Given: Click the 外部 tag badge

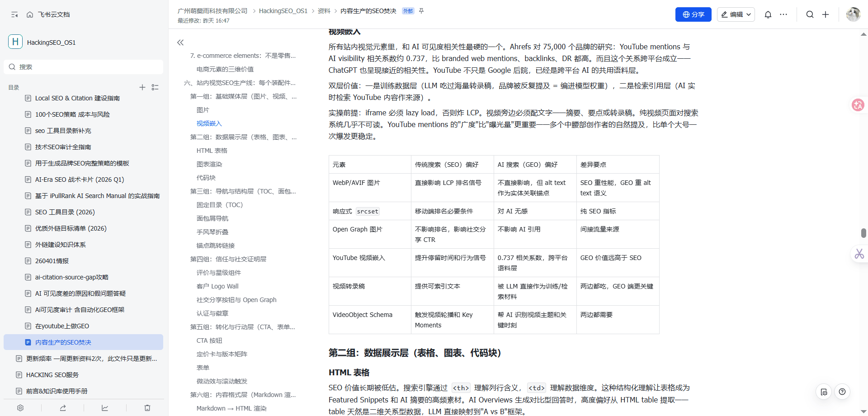Looking at the screenshot, I should [408, 11].
